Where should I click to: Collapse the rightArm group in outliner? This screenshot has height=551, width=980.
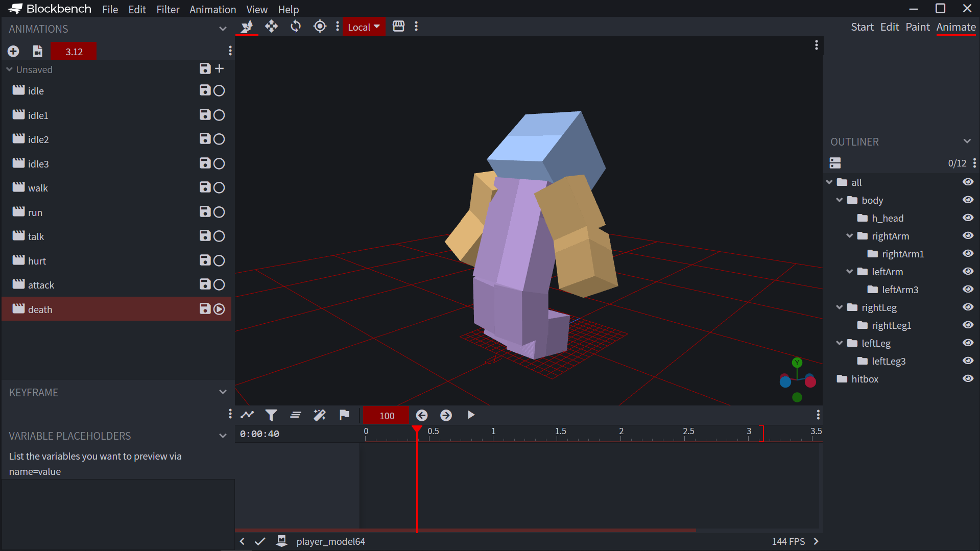850,236
